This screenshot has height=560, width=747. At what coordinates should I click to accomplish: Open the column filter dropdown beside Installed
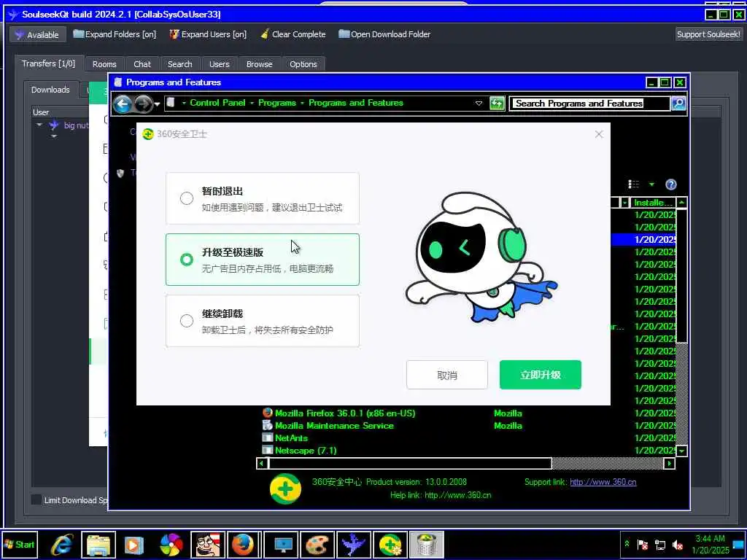point(624,203)
